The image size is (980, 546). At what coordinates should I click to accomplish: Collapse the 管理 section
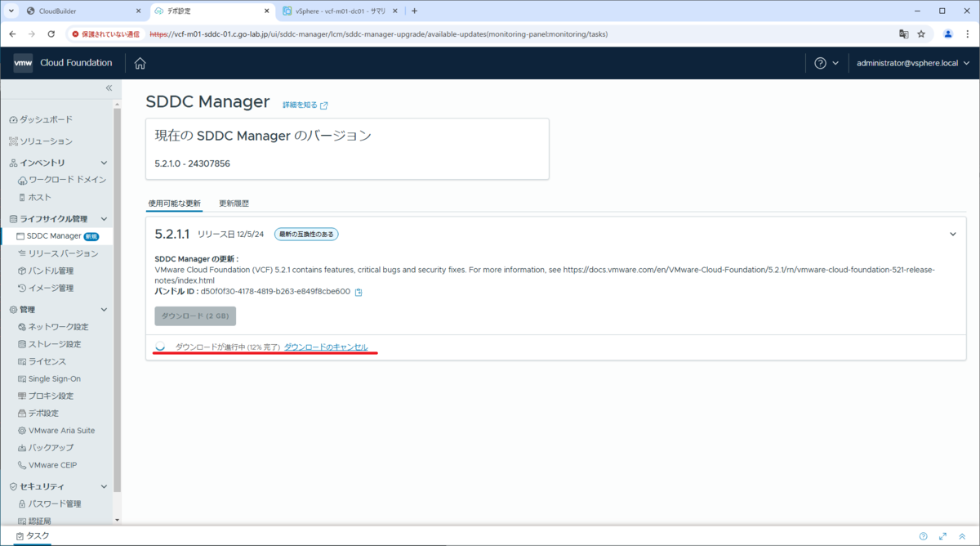pyautogui.click(x=104, y=310)
